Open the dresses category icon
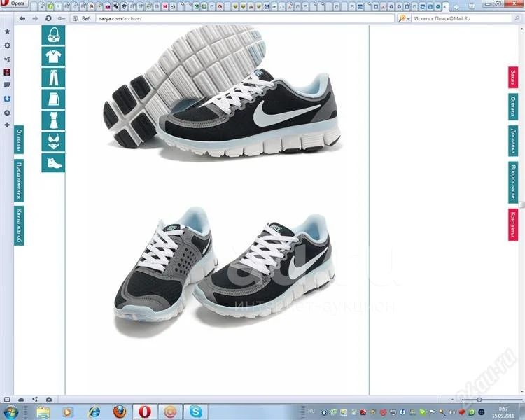Viewport: 525px width, 420px height. pyautogui.click(x=53, y=120)
